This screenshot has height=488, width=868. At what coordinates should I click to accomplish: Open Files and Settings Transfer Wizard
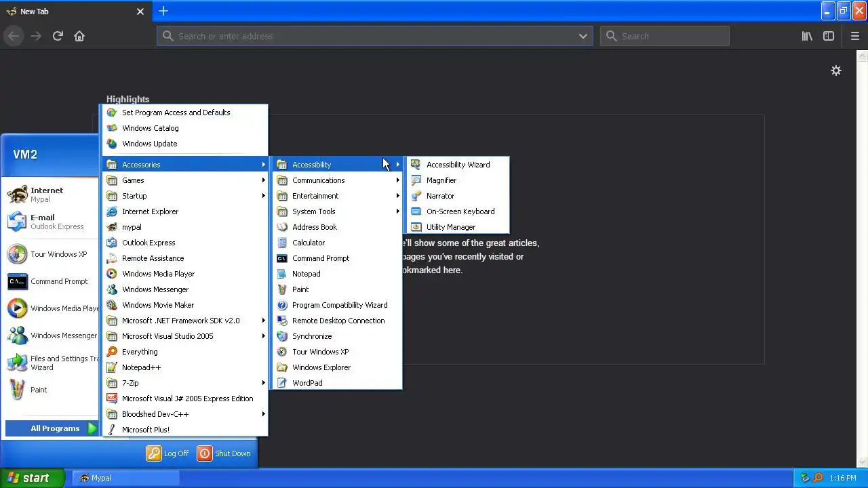[52, 363]
